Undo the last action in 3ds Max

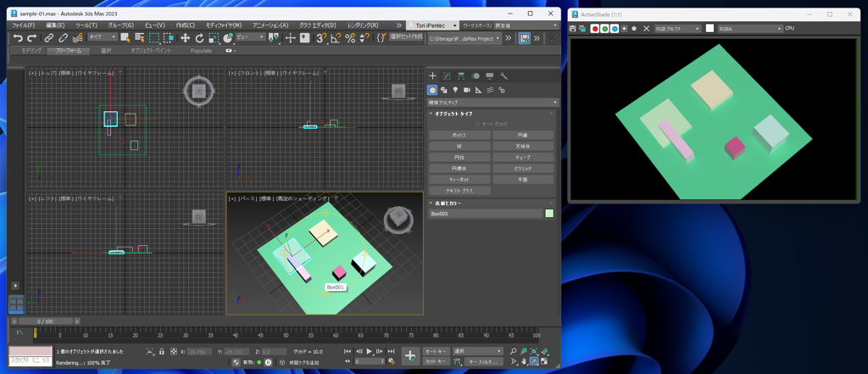(x=19, y=37)
